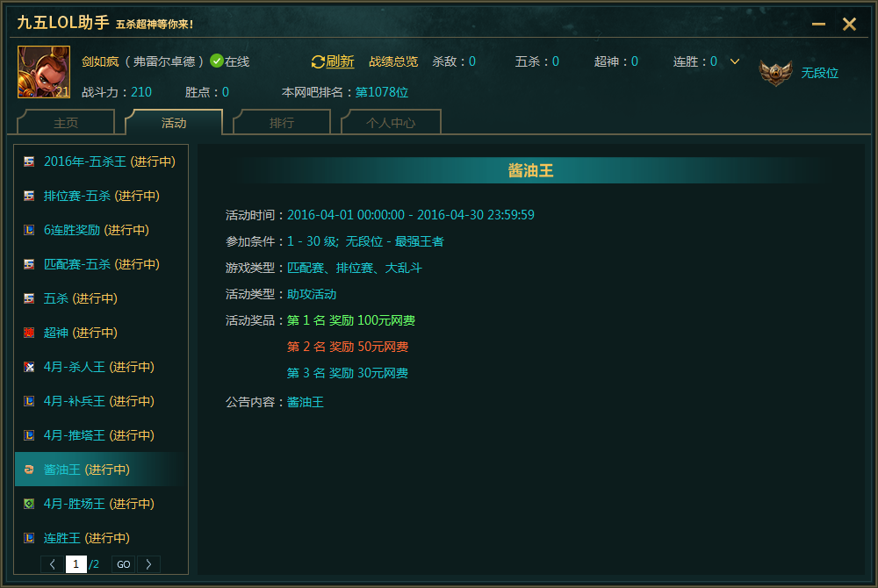The height and width of the screenshot is (588, 878).
Task: Click the icon next to 6连胜奖励
Action: (29, 231)
